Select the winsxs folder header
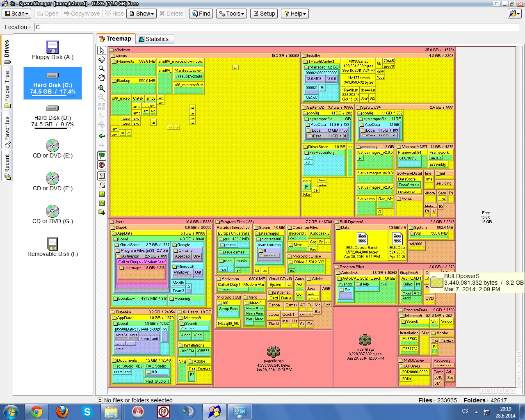The width and height of the screenshot is (525, 420). (x=205, y=55)
